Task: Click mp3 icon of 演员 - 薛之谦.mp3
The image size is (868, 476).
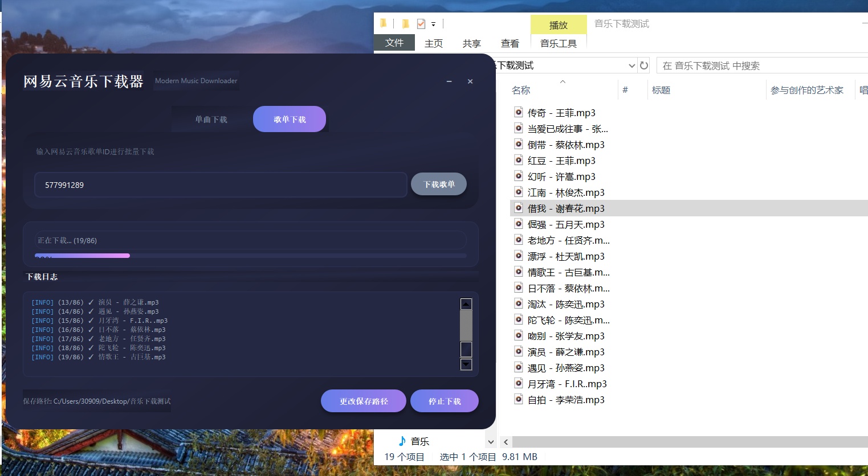Action: tap(519, 351)
